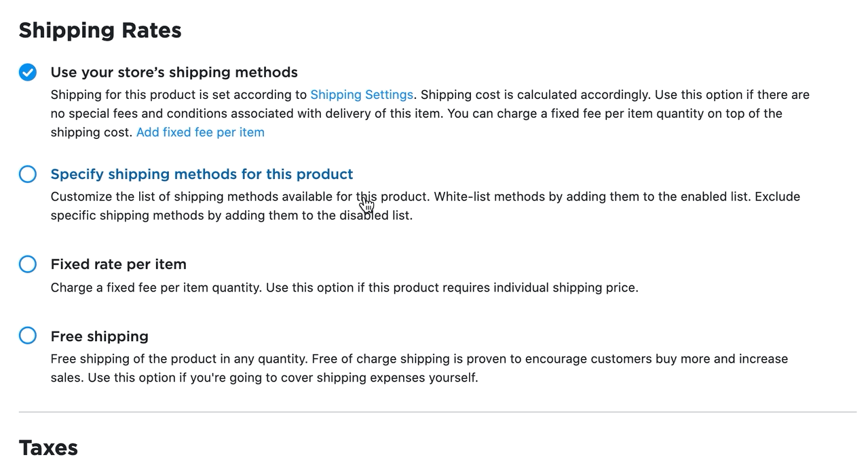The image size is (868, 461).
Task: Click the "Add fixed fee per item" link
Action: [200, 132]
